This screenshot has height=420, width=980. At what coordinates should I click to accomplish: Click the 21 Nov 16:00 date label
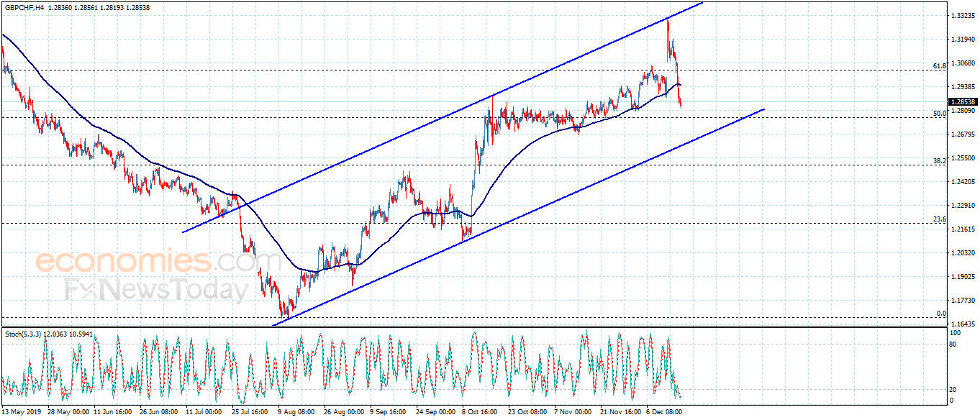620,412
